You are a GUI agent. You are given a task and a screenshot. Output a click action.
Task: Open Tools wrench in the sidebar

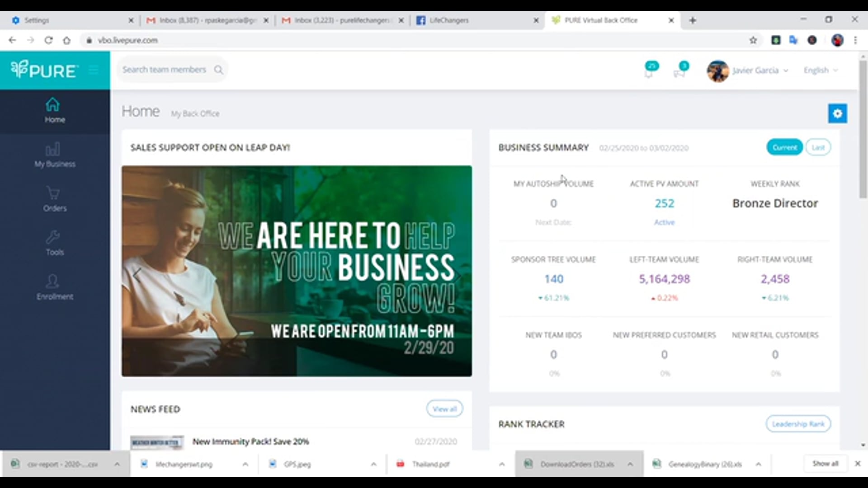click(x=55, y=244)
